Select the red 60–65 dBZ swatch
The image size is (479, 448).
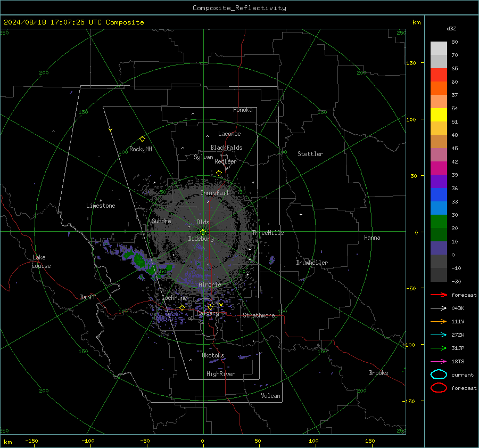coord(439,75)
